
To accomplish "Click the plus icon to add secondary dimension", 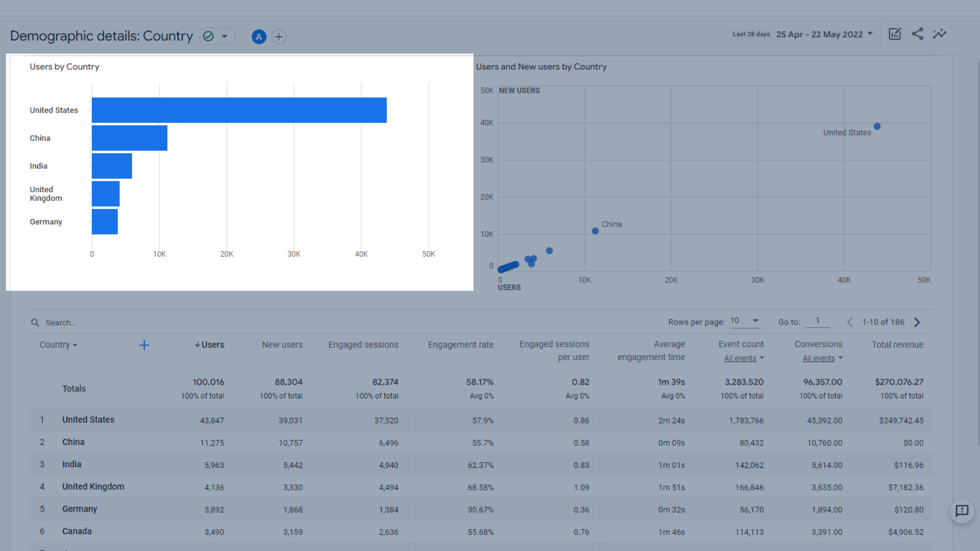I will (144, 345).
